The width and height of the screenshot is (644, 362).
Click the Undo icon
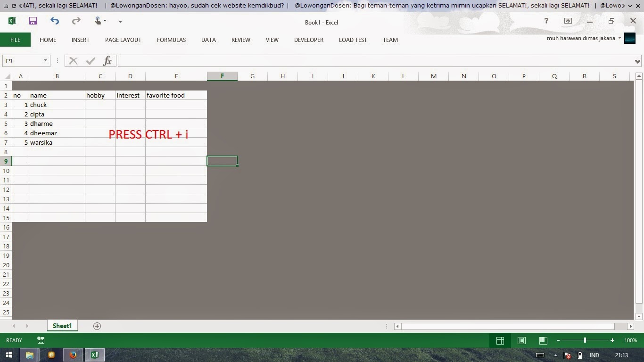pyautogui.click(x=54, y=21)
